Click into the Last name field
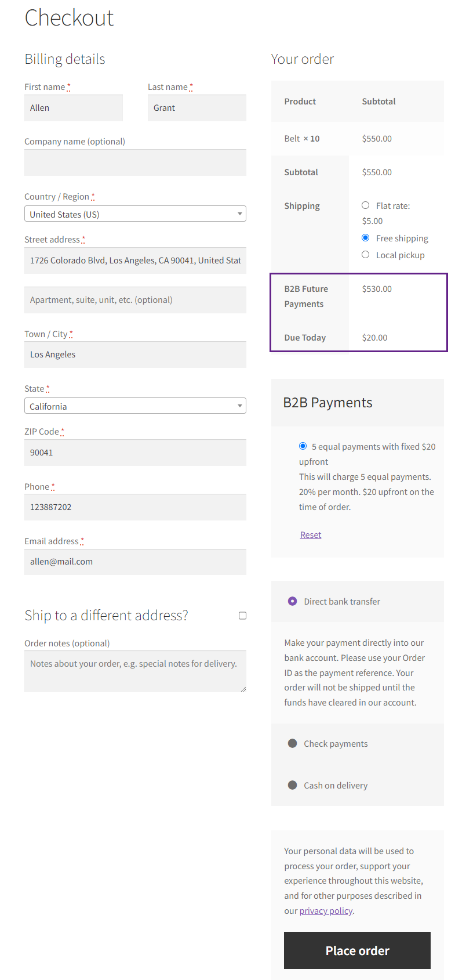The height and width of the screenshot is (980, 455). pos(197,108)
